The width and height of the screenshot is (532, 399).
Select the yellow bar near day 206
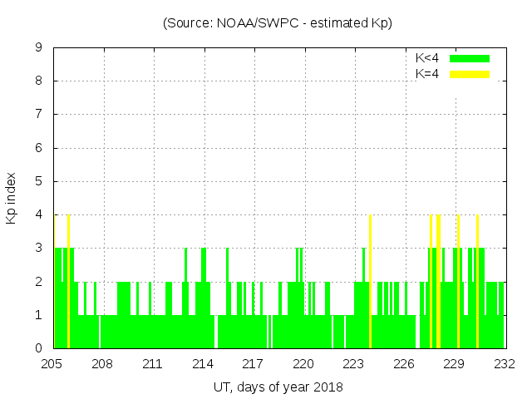click(68, 281)
